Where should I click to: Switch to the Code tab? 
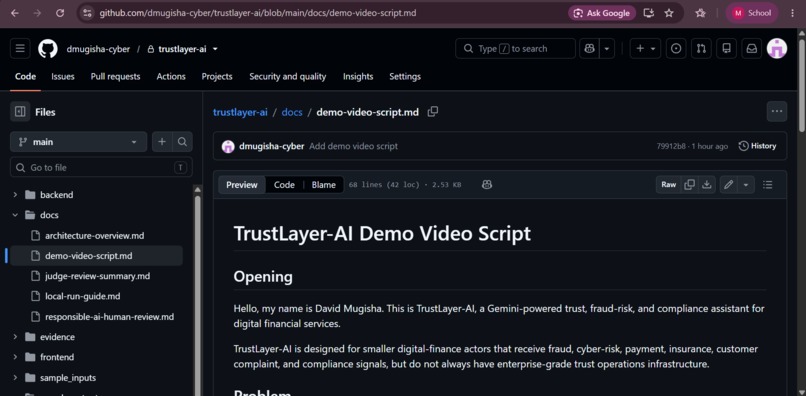point(25,77)
